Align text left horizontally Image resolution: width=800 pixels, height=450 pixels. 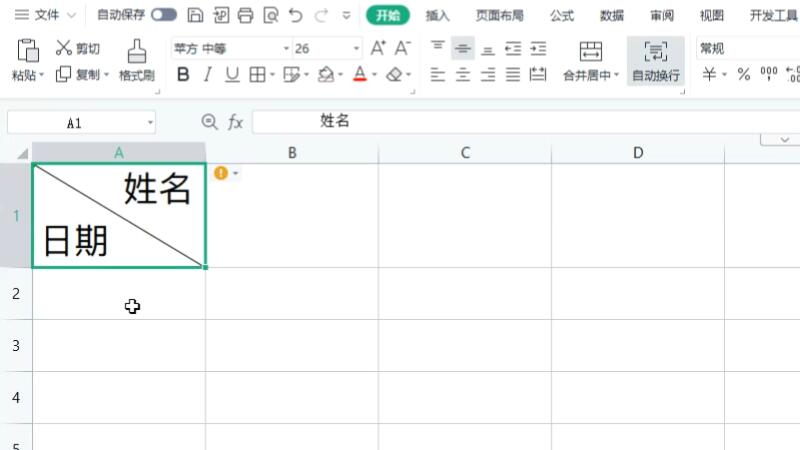point(438,75)
